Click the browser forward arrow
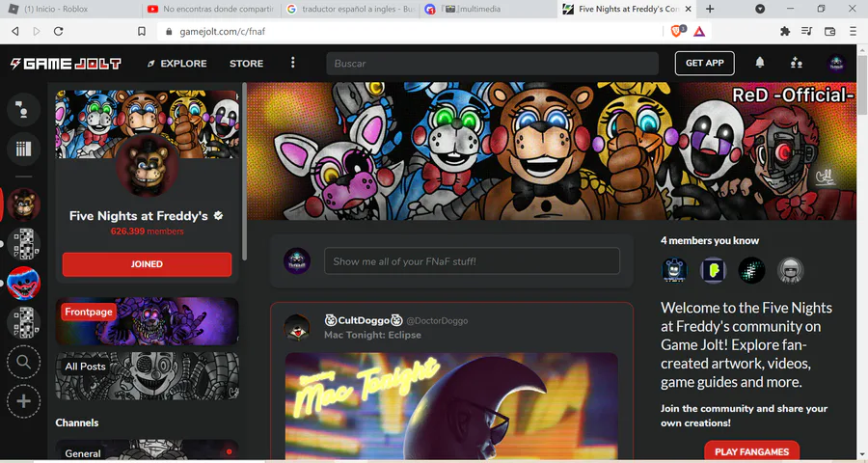This screenshot has width=868, height=463. [x=37, y=31]
